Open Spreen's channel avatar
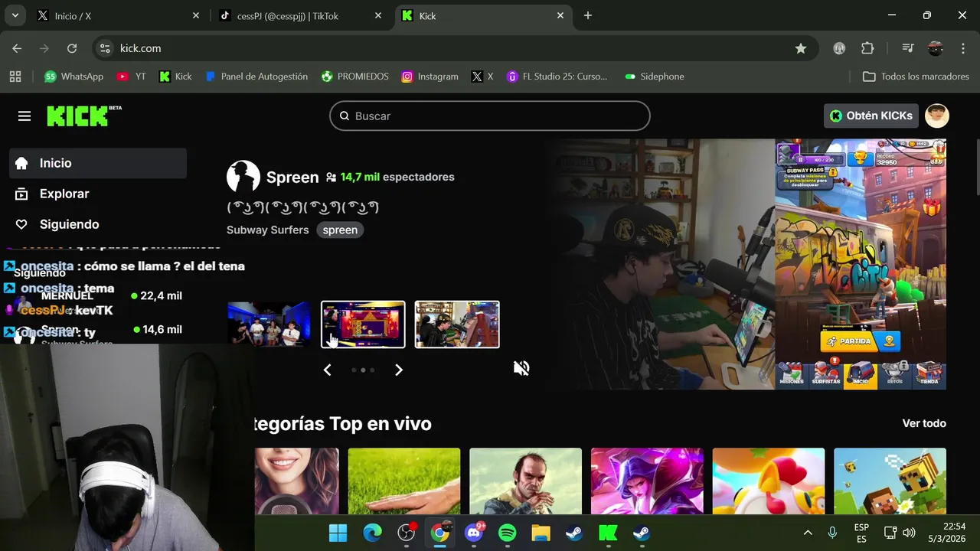Image resolution: width=980 pixels, height=551 pixels. (x=243, y=177)
